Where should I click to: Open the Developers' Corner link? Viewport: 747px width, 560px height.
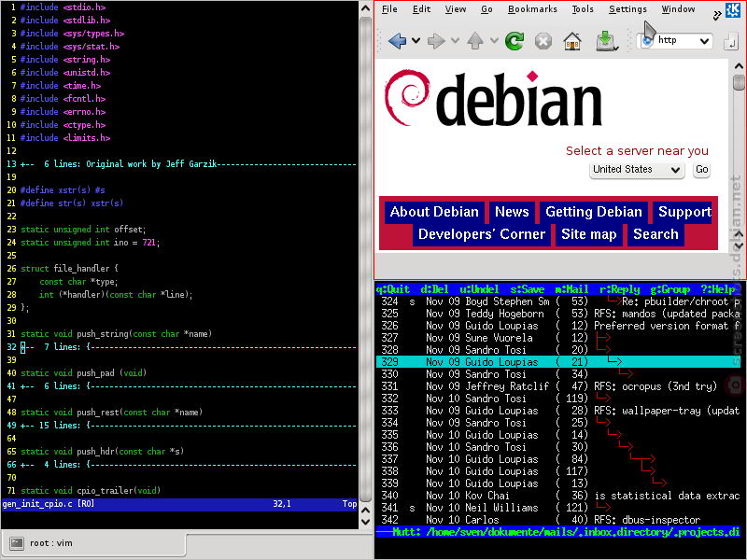click(x=482, y=234)
